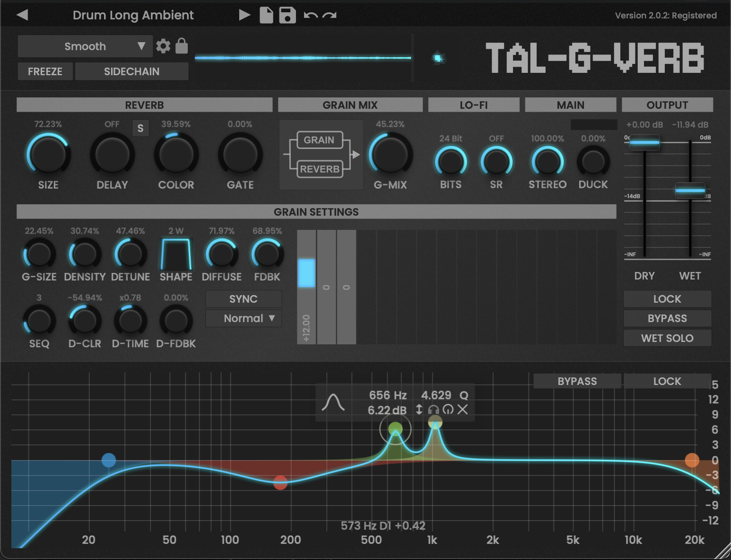Solo EQ band with headphones icon
This screenshot has height=560, width=731.
click(x=434, y=410)
